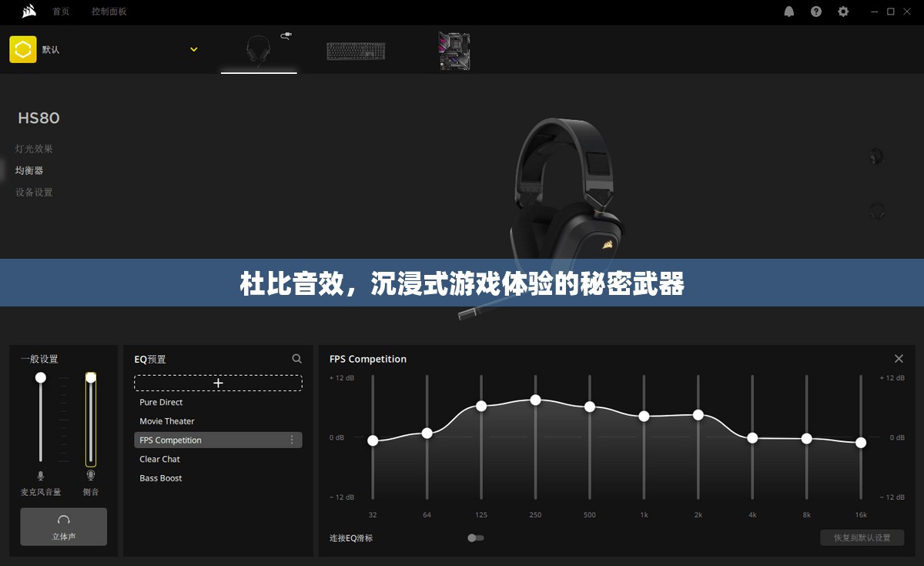This screenshot has width=924, height=566.
Task: Close the FPS Competition equalizer panel
Action: [899, 359]
